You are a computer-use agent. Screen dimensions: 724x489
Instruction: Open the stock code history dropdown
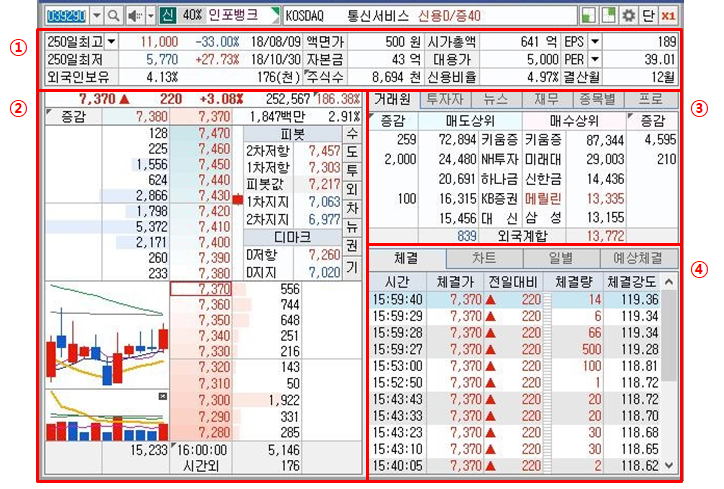97,16
